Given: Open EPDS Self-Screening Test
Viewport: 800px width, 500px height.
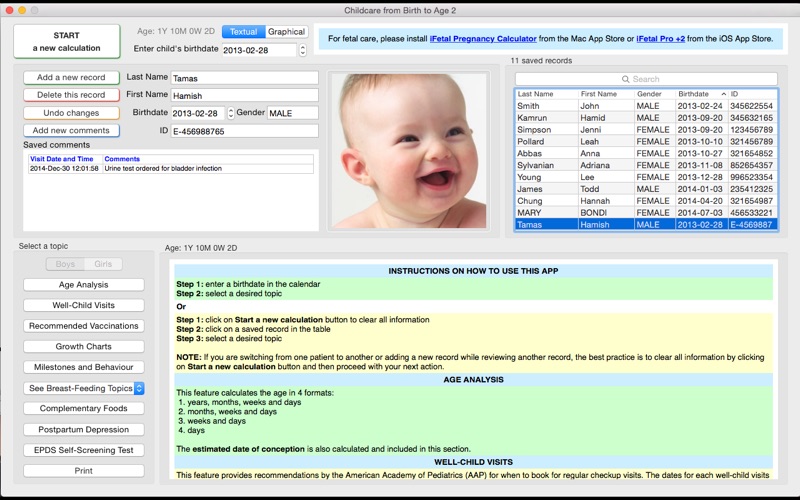Looking at the screenshot, I should (84, 450).
